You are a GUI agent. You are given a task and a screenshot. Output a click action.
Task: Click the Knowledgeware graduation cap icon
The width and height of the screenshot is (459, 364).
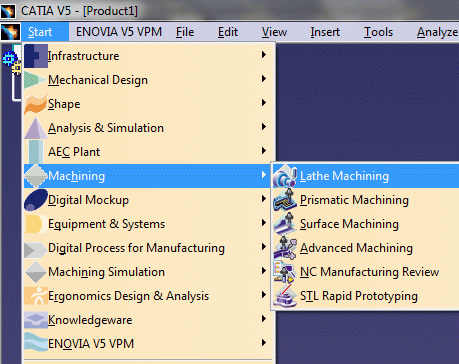[x=36, y=320]
